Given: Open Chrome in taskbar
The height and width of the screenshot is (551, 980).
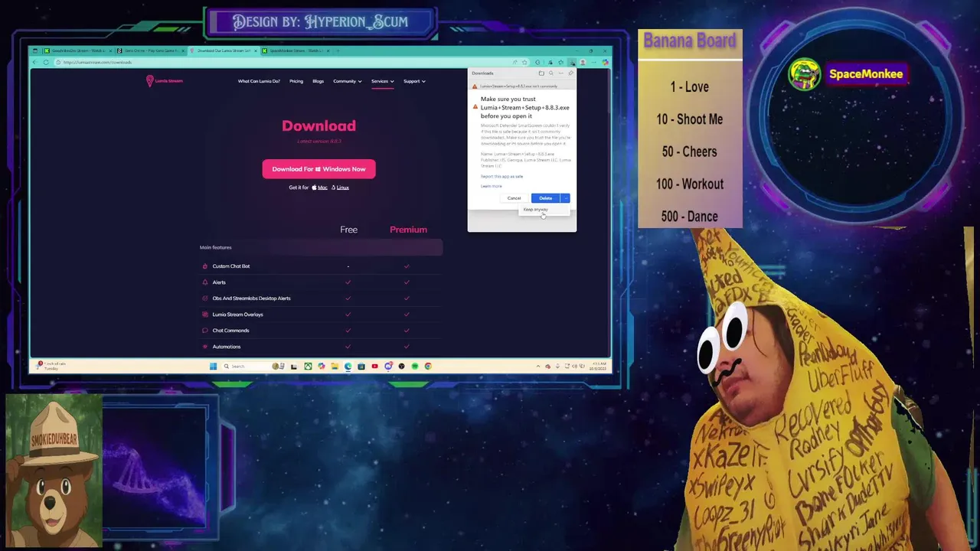Looking at the screenshot, I should click(428, 367).
